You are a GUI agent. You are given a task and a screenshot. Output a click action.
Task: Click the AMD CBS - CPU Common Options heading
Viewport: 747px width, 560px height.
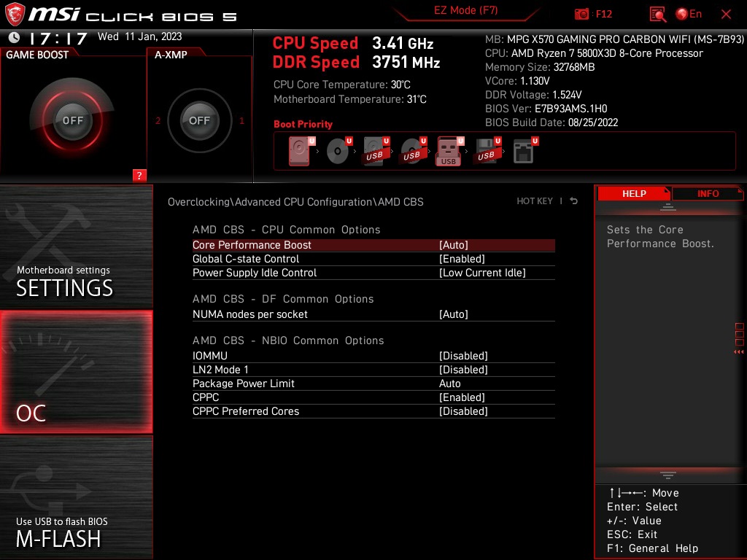click(x=286, y=230)
